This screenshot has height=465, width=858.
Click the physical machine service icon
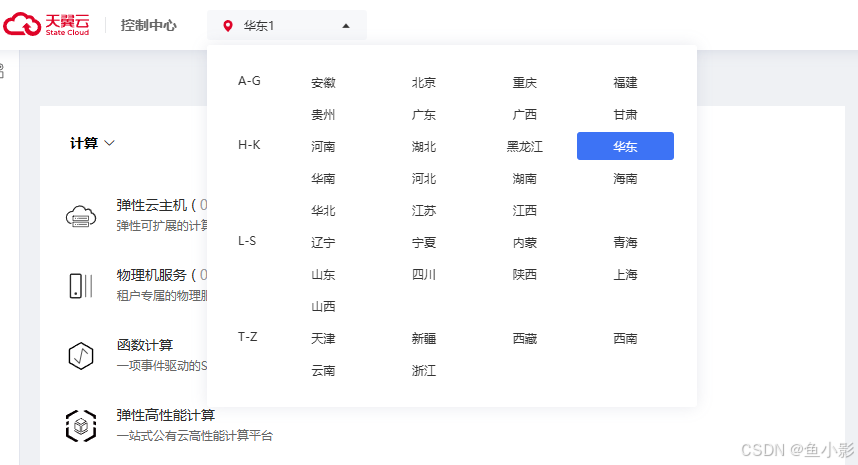(x=81, y=286)
